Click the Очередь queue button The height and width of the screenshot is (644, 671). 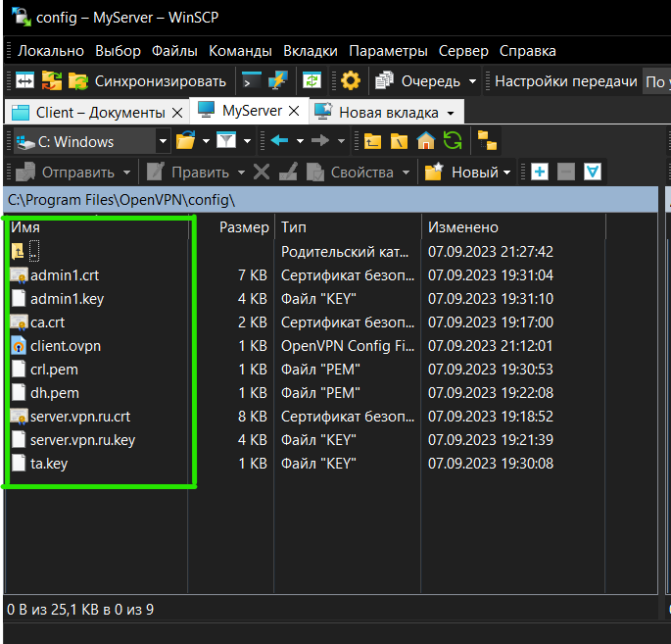(x=418, y=81)
